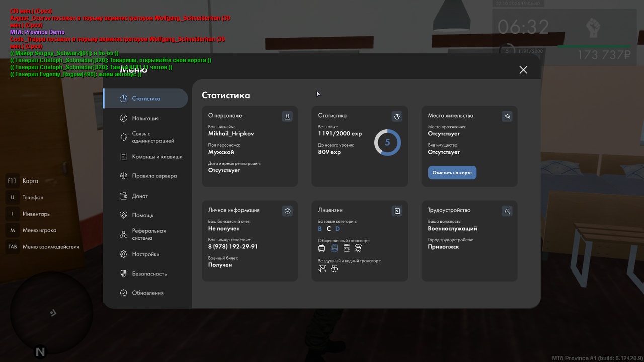644x362 pixels.
Task: Select the scales icon for Правила сервера
Action: 124,176
